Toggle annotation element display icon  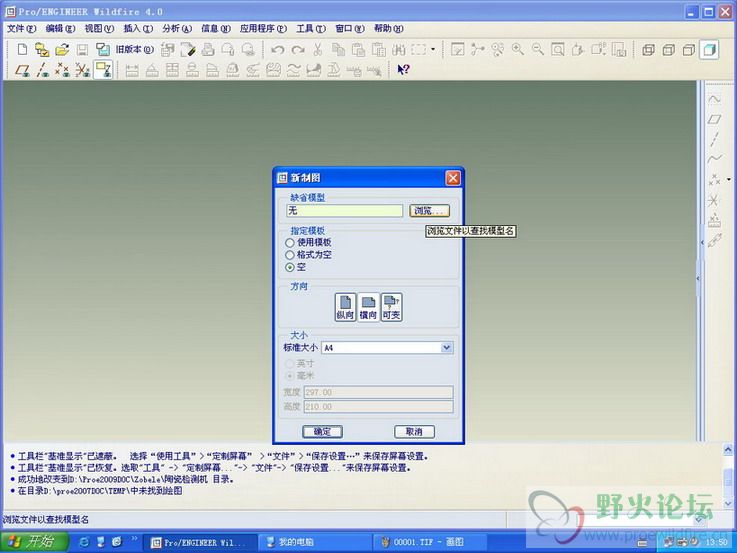(103, 70)
